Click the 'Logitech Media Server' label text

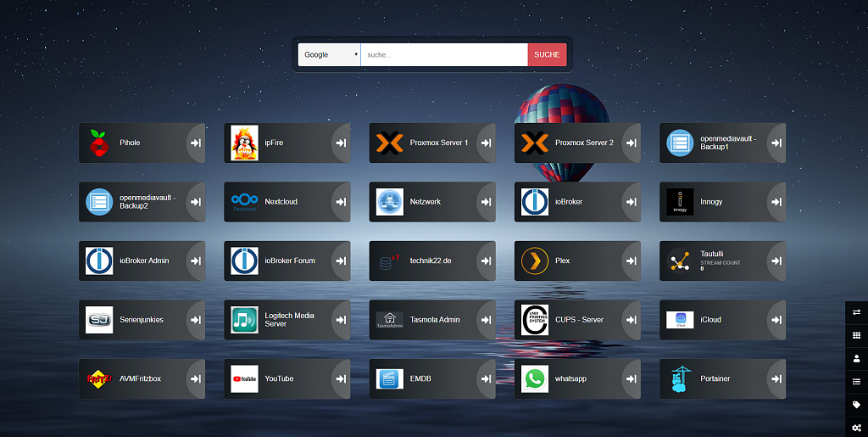[x=290, y=320]
